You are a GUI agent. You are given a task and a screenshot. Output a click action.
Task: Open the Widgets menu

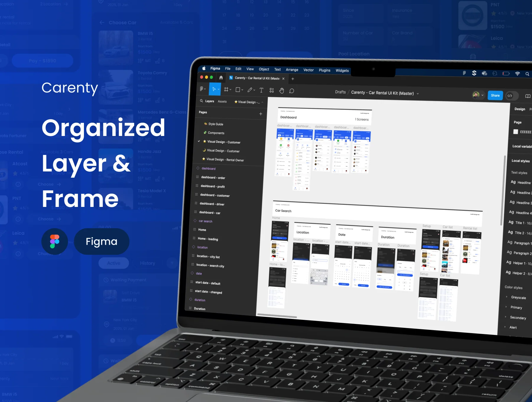click(x=342, y=71)
